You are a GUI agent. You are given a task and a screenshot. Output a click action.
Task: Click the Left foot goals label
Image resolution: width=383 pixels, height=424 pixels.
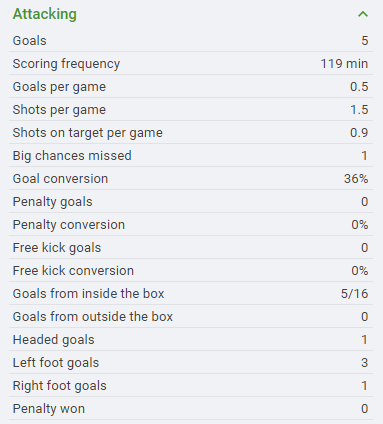[x=56, y=363]
